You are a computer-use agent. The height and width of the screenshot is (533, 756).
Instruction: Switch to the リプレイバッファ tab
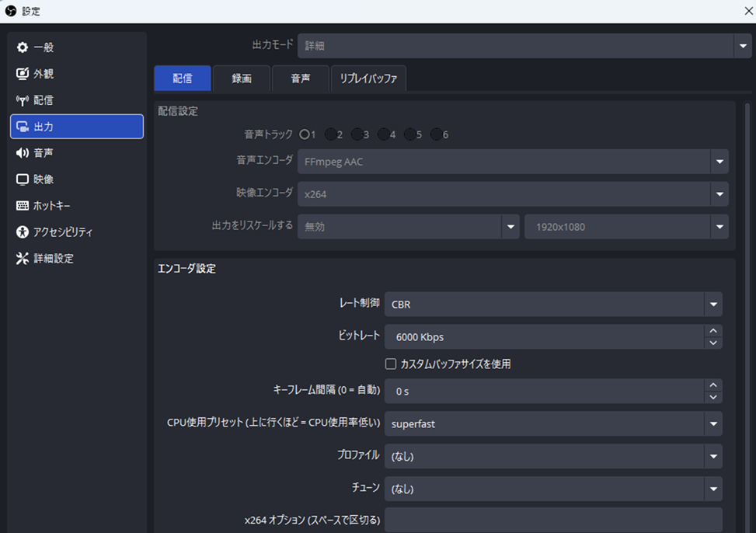[x=368, y=78]
